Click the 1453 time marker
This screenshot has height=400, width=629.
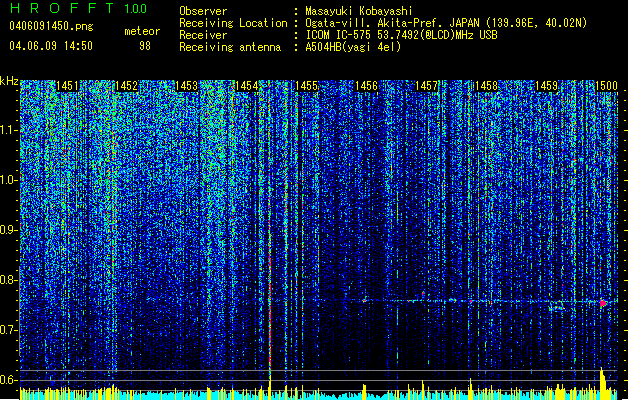tap(187, 86)
